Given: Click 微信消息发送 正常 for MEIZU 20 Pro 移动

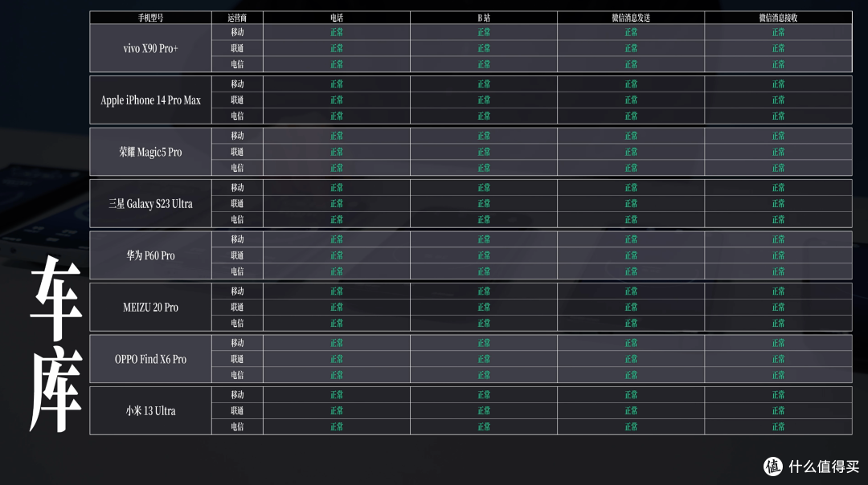Looking at the screenshot, I should [631, 291].
